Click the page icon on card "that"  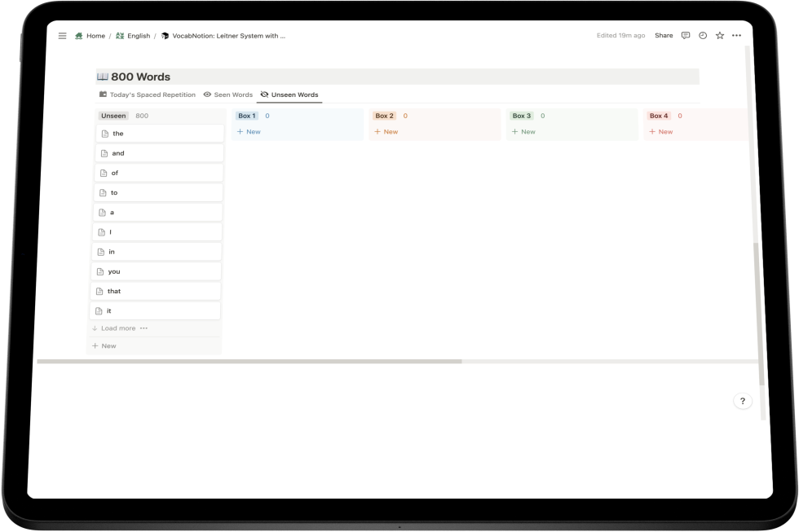(99, 291)
